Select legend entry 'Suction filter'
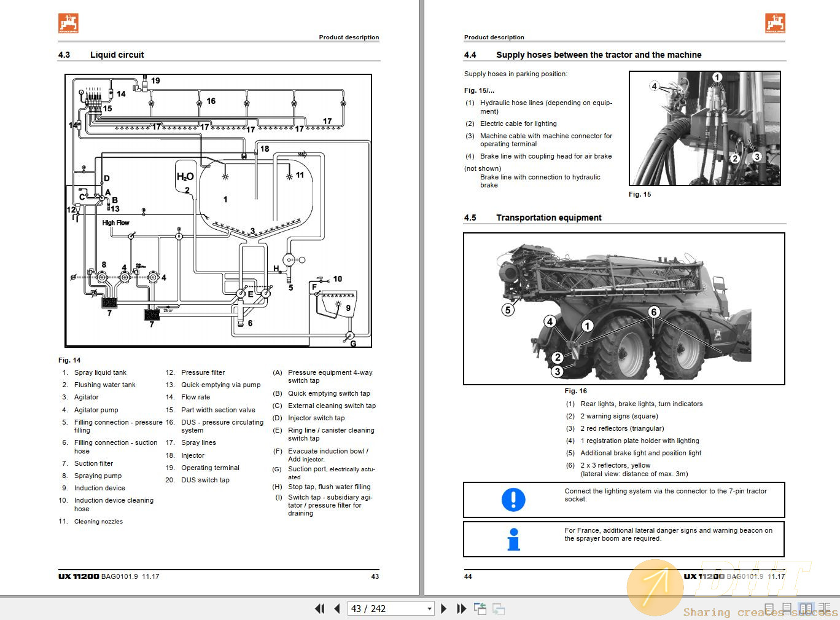The width and height of the screenshot is (840, 620). click(94, 463)
